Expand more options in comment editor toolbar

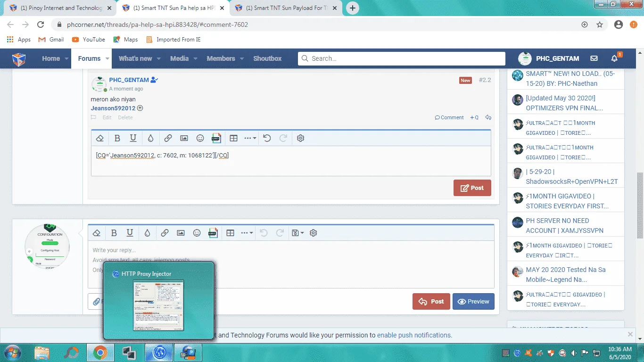250,138
